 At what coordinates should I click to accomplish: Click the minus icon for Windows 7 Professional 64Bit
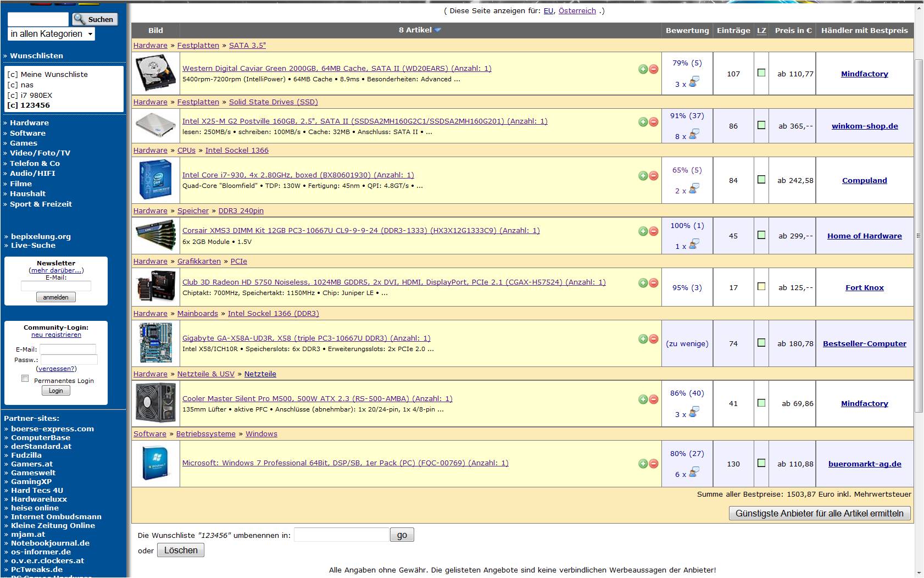coord(653,464)
